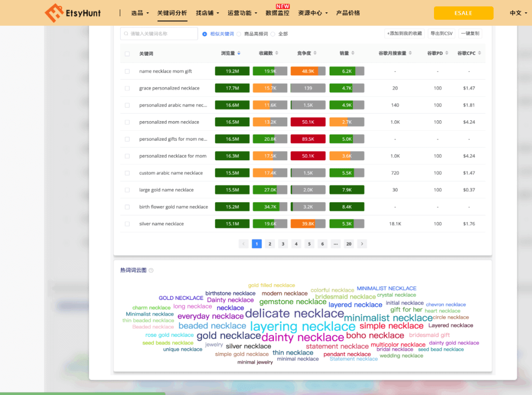Screen dimensions: 532x395
Task: Click the EtsyHunt logo icon
Action: (x=54, y=13)
